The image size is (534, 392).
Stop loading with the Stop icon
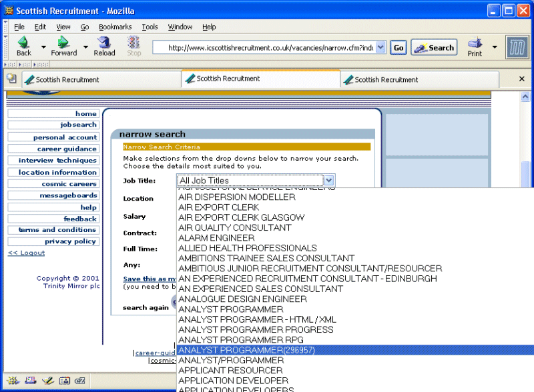click(134, 46)
